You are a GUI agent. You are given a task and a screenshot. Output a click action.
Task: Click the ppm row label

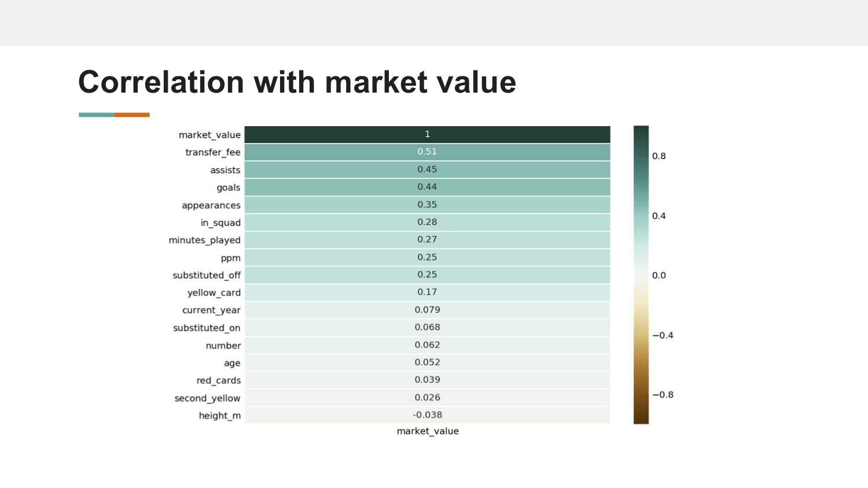point(230,258)
